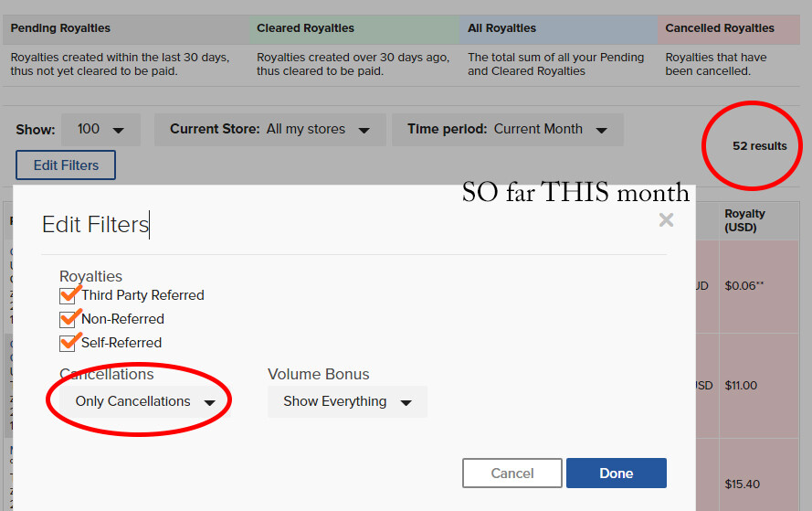Click the $0.06 royalty amount
Image resolution: width=812 pixels, height=511 pixels.
(x=744, y=286)
